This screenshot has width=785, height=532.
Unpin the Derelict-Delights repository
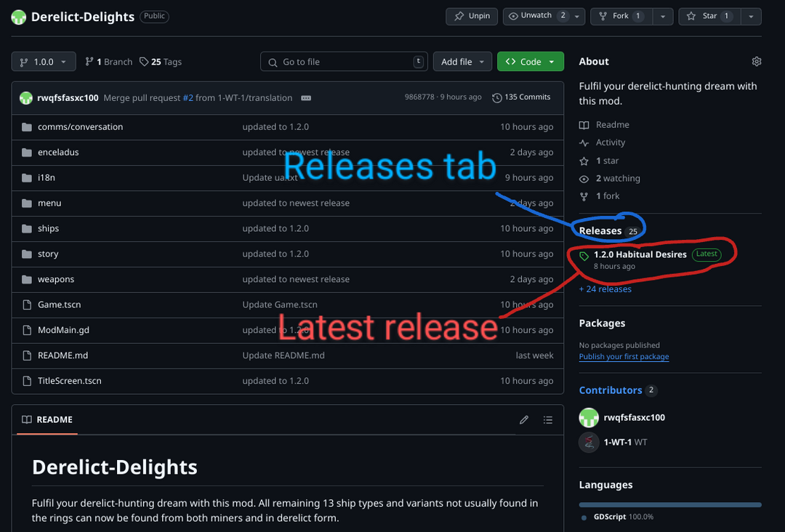[x=472, y=16]
